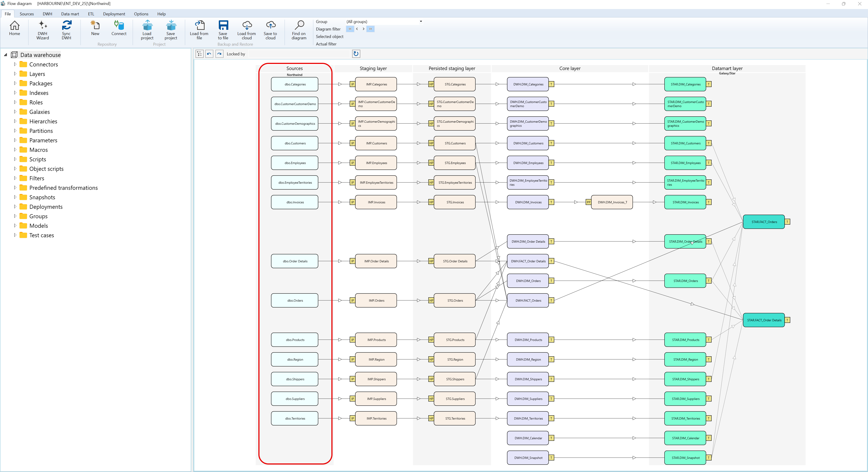
Task: Refresh the diagram lock status
Action: [356, 54]
